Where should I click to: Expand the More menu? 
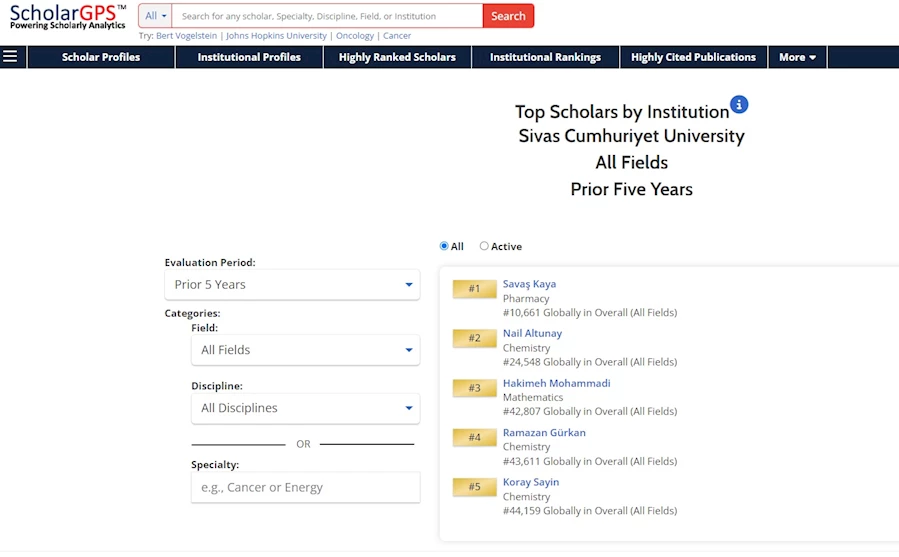pyautogui.click(x=797, y=57)
